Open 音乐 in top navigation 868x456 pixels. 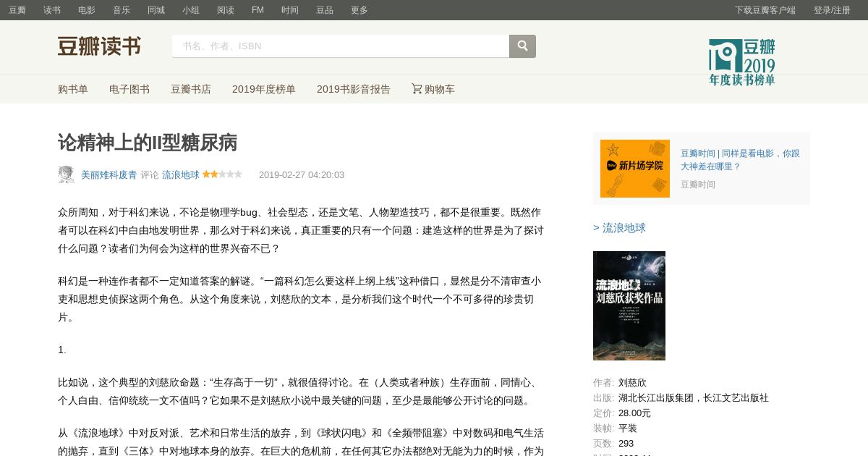[x=122, y=10]
